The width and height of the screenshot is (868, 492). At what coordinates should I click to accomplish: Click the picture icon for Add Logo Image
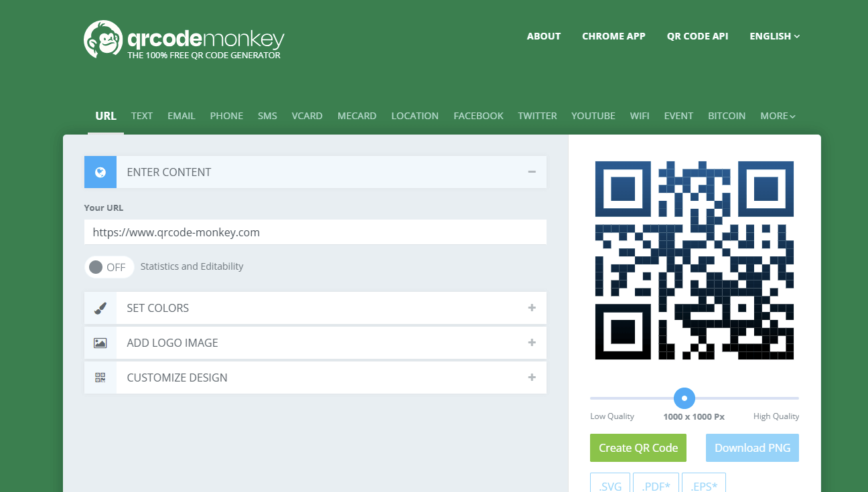(100, 343)
